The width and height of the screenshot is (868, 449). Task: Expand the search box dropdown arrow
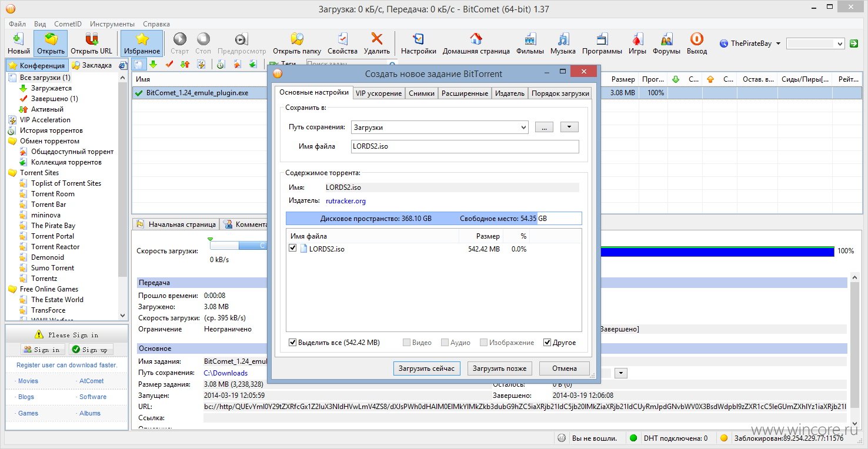click(x=840, y=43)
